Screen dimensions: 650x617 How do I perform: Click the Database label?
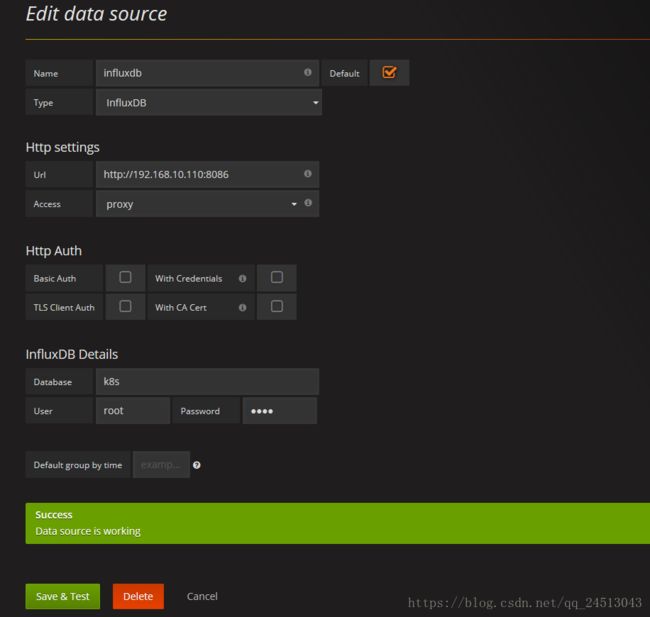tap(53, 382)
